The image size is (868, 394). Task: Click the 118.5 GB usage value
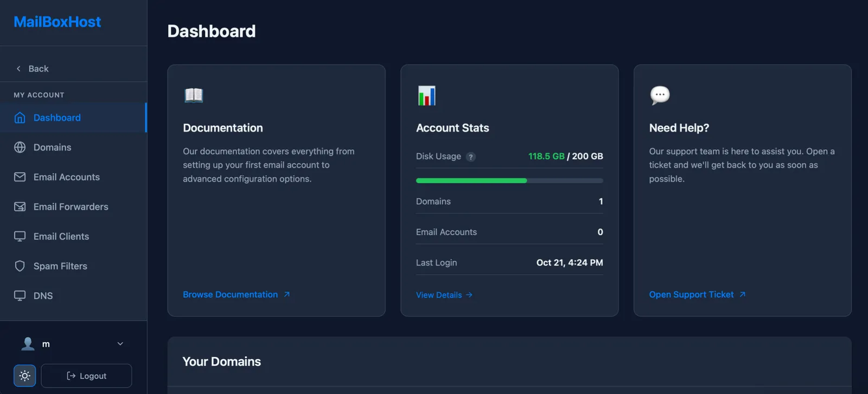point(546,156)
